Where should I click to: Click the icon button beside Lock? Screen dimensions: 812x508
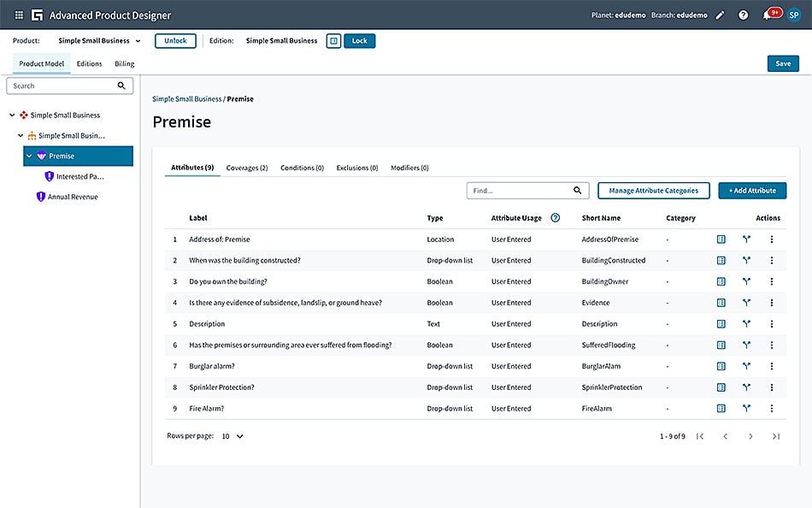pos(333,41)
